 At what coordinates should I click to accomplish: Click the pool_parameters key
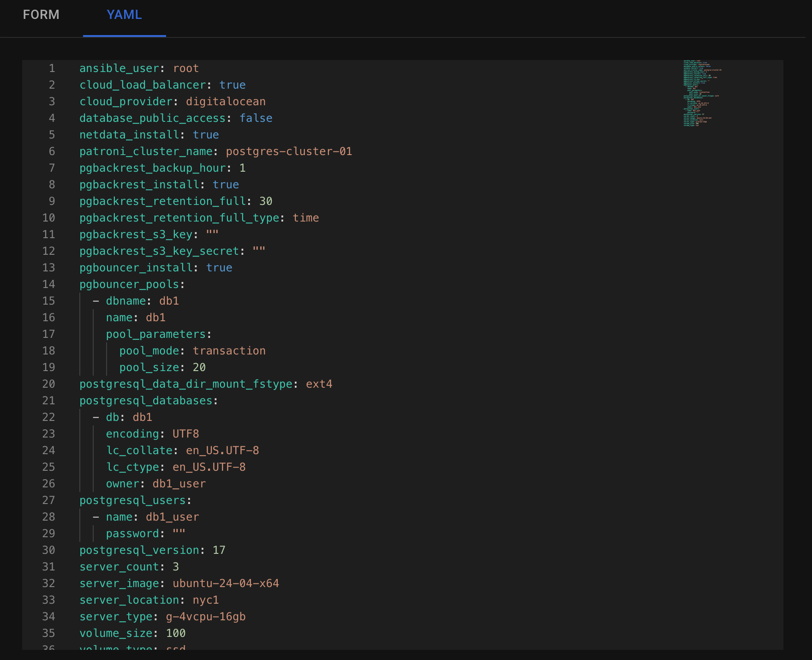click(155, 334)
